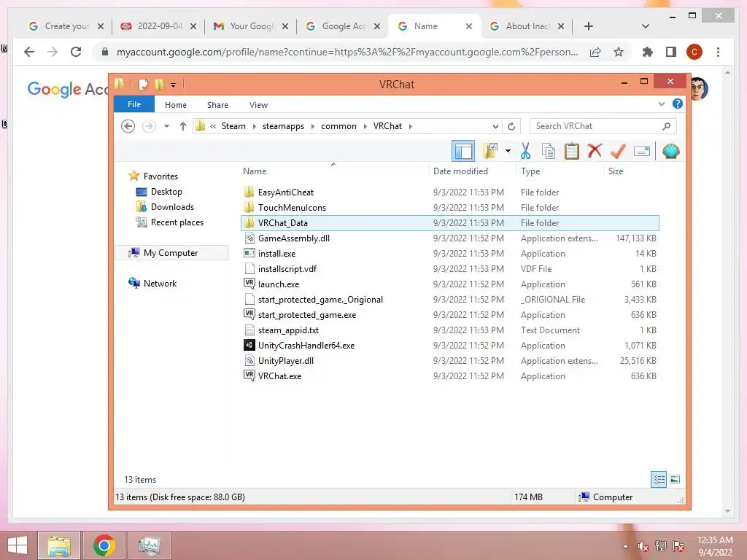Click the Copy icon in Explorer toolbar
This screenshot has height=560, width=747.
tap(549, 152)
